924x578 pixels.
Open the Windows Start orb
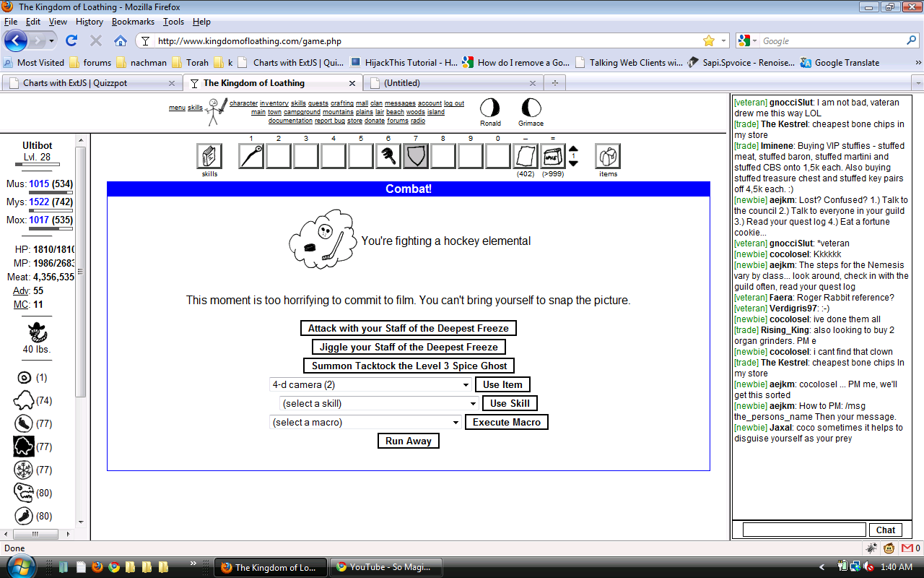tap(22, 565)
